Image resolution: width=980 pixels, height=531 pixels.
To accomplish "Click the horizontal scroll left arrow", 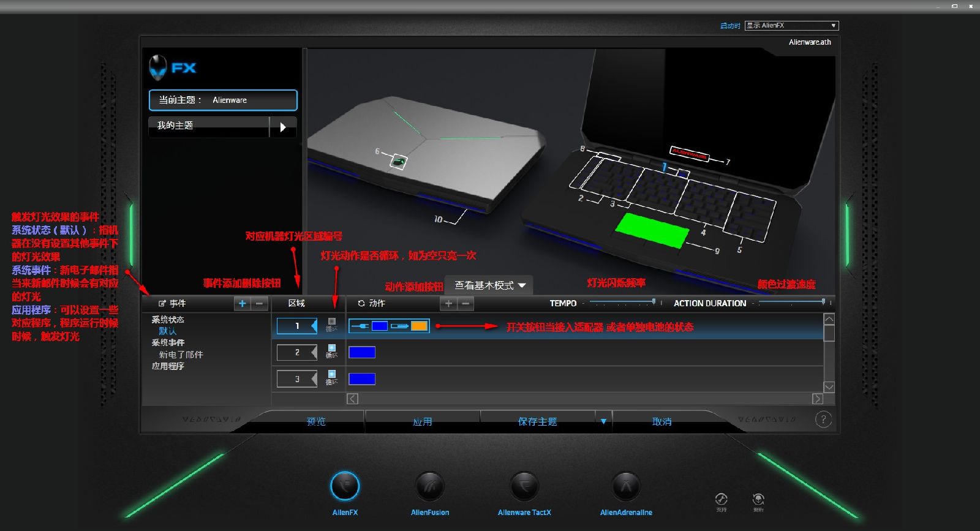I will [x=352, y=399].
